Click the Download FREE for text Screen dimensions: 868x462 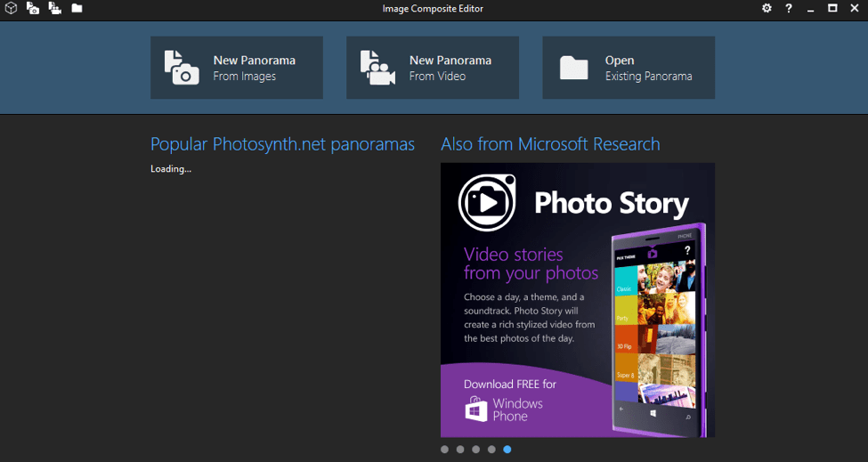[x=510, y=384]
